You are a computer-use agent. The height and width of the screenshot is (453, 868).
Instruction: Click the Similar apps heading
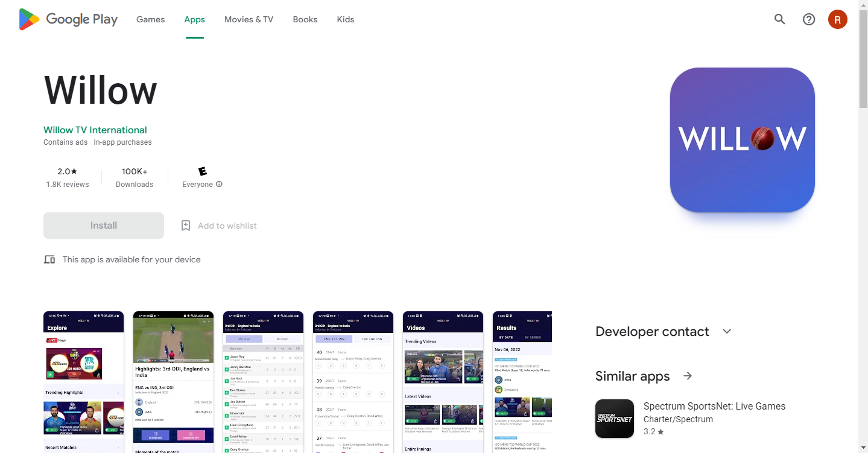(633, 376)
